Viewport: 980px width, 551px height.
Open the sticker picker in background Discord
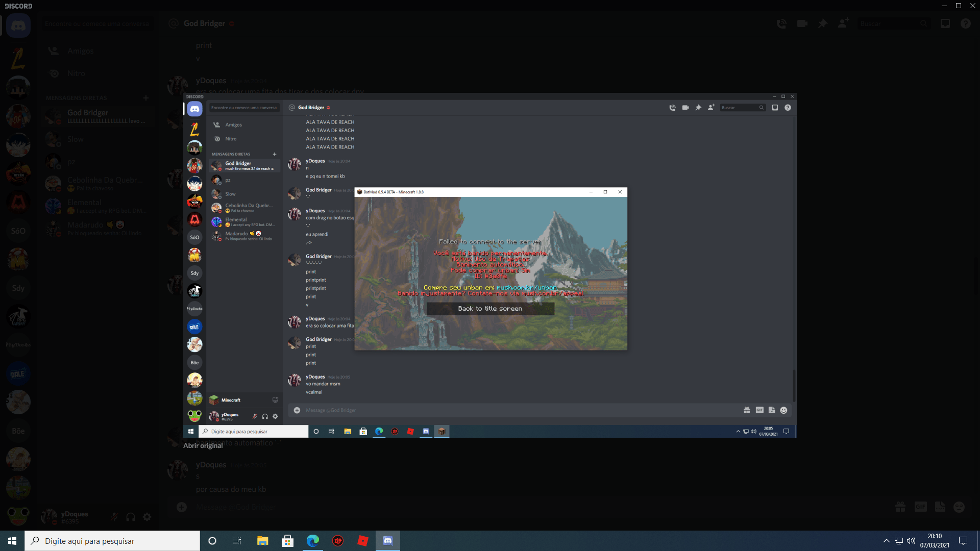click(x=940, y=507)
